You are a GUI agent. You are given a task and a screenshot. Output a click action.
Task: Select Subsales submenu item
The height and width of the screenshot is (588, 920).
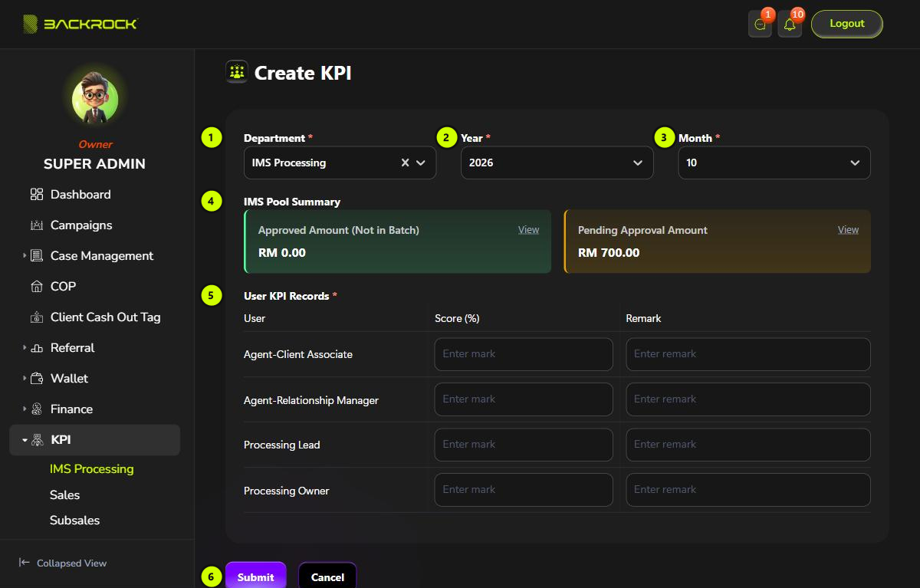[x=75, y=521]
